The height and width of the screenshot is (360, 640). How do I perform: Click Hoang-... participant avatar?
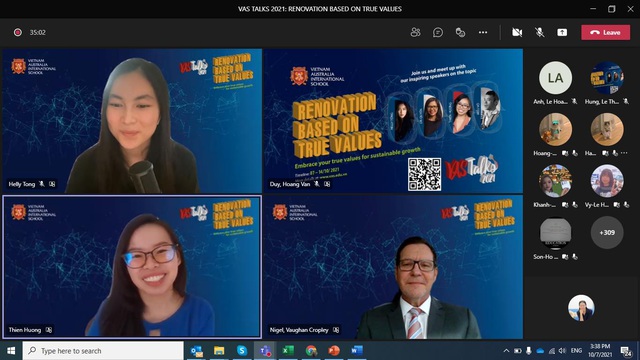pos(555,129)
